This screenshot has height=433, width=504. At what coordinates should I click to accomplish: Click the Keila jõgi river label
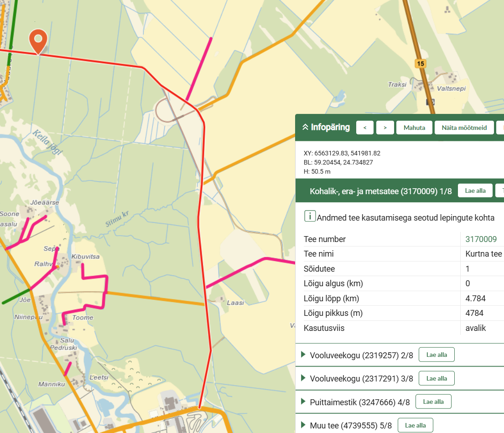pyautogui.click(x=47, y=142)
